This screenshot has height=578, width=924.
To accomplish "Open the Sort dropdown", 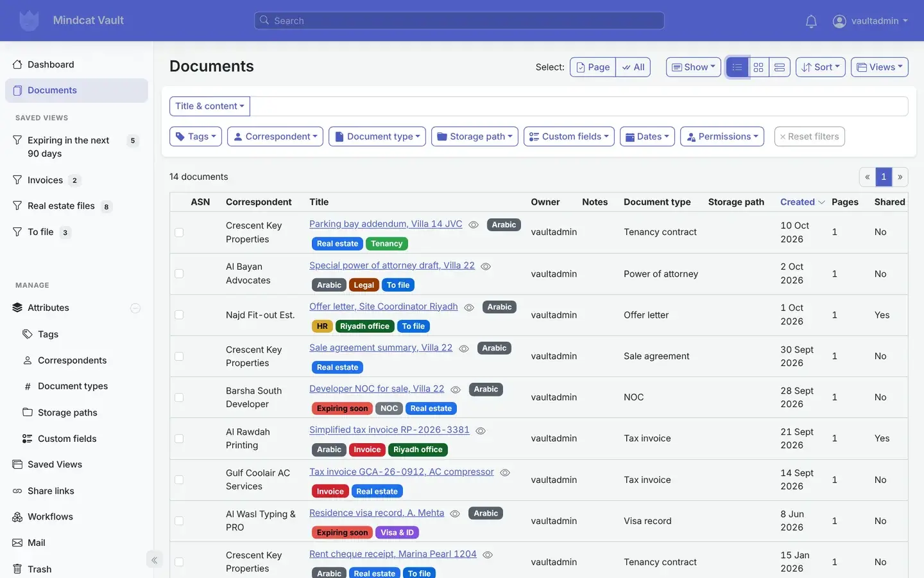I will (x=821, y=67).
